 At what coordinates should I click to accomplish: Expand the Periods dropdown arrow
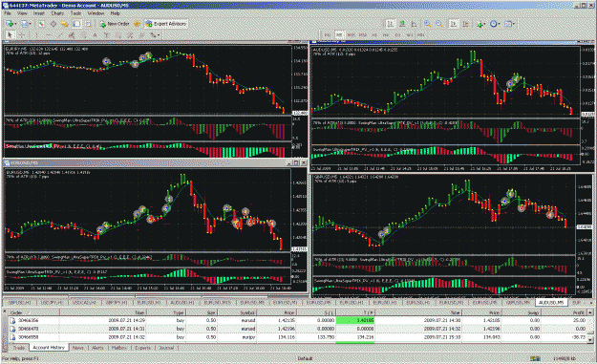499,24
